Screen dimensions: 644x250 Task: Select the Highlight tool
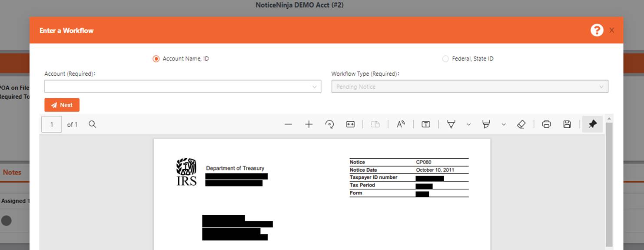pyautogui.click(x=486, y=124)
